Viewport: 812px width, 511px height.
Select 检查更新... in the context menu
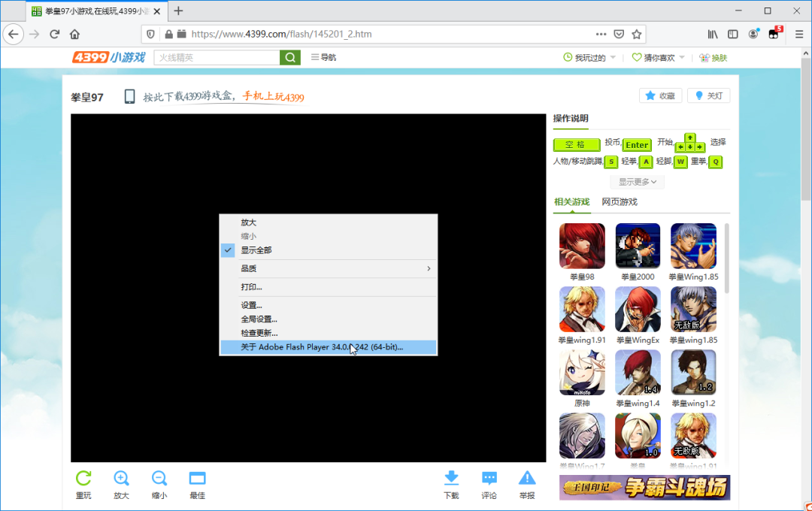click(x=329, y=333)
